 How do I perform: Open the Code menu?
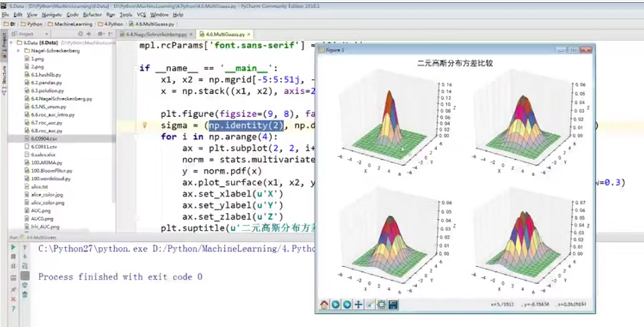[x=73, y=15]
